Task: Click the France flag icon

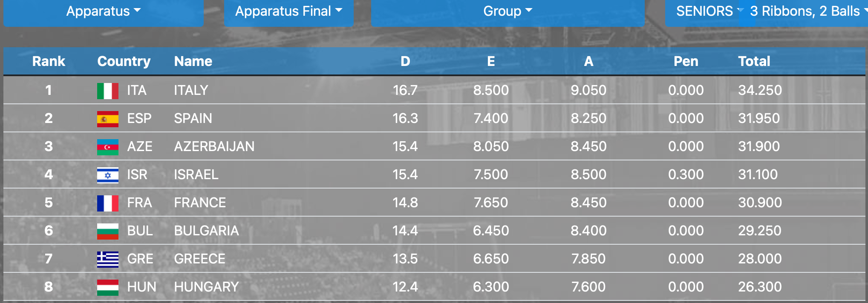Action: click(107, 203)
